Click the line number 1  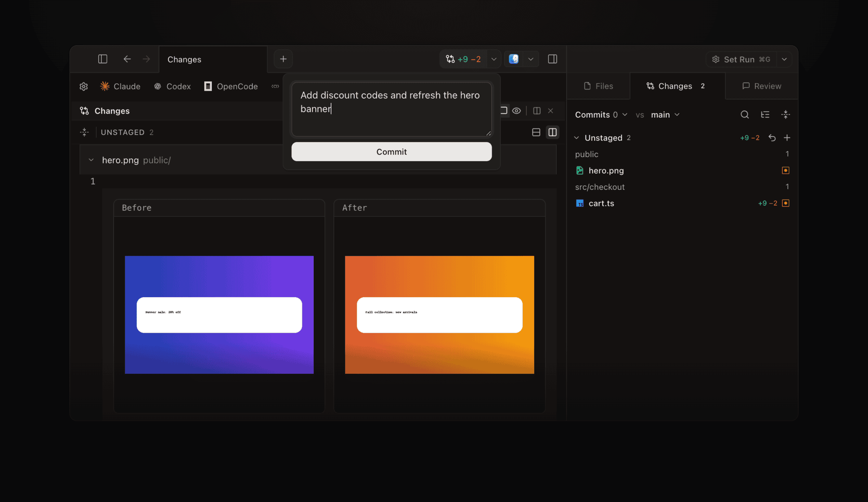[x=93, y=181]
